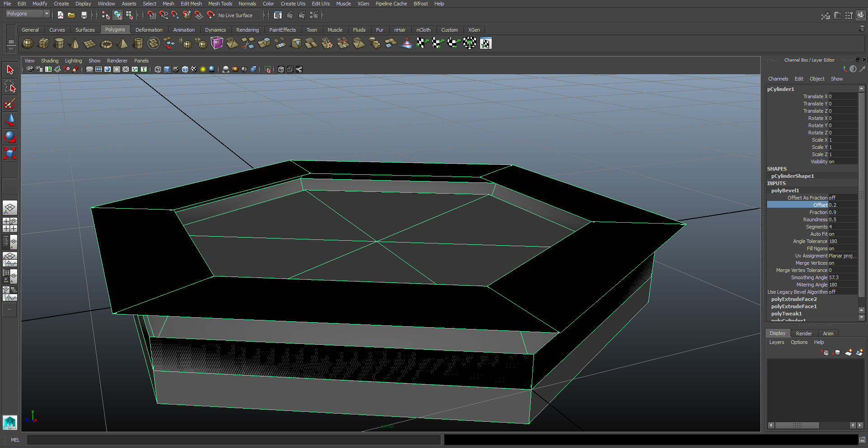Viewport: 868px width, 448px height.
Task: Click the Layers menu in Layer Editor
Action: [x=776, y=342]
